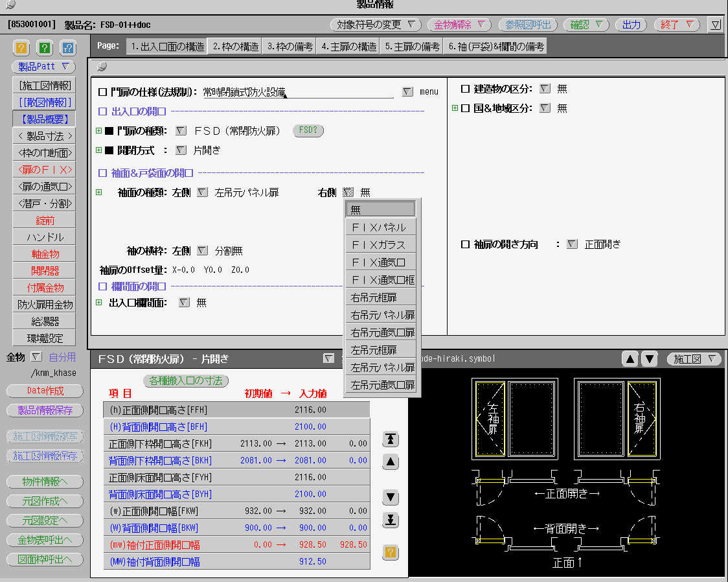This screenshot has width=728, height=582.
Task: Click the 参照図呼出 button
Action: pos(528,25)
